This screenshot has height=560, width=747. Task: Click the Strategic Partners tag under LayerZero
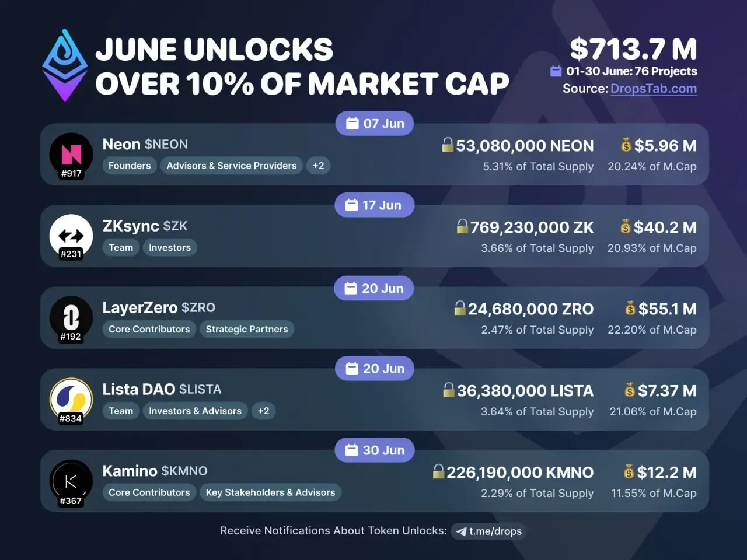pyautogui.click(x=247, y=329)
